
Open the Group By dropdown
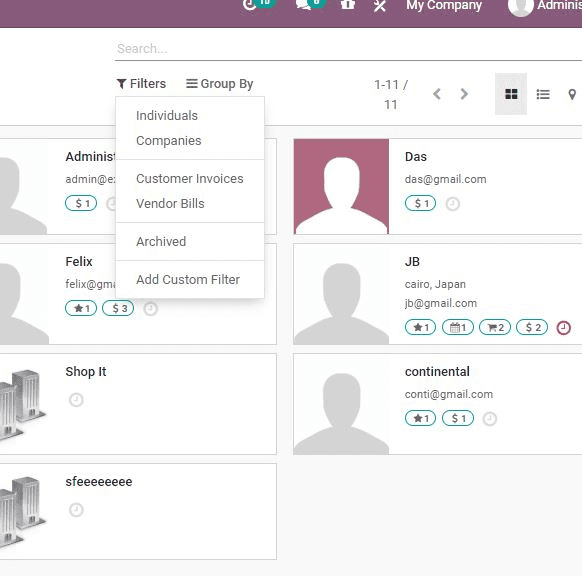click(x=220, y=84)
